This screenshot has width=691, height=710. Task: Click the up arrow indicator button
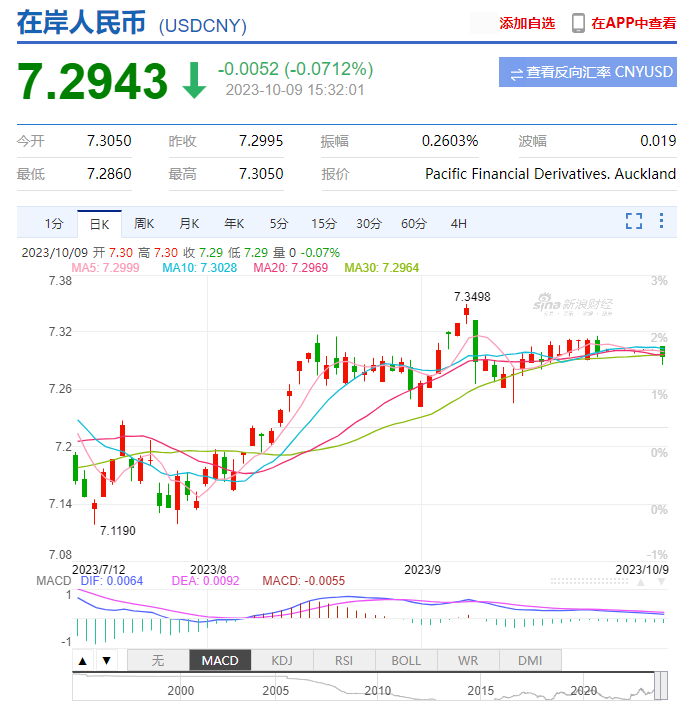click(83, 660)
